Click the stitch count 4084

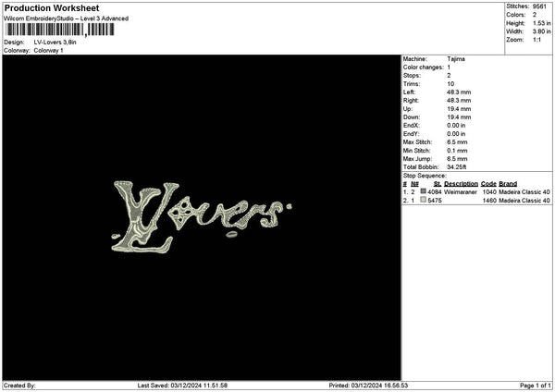(x=435, y=192)
